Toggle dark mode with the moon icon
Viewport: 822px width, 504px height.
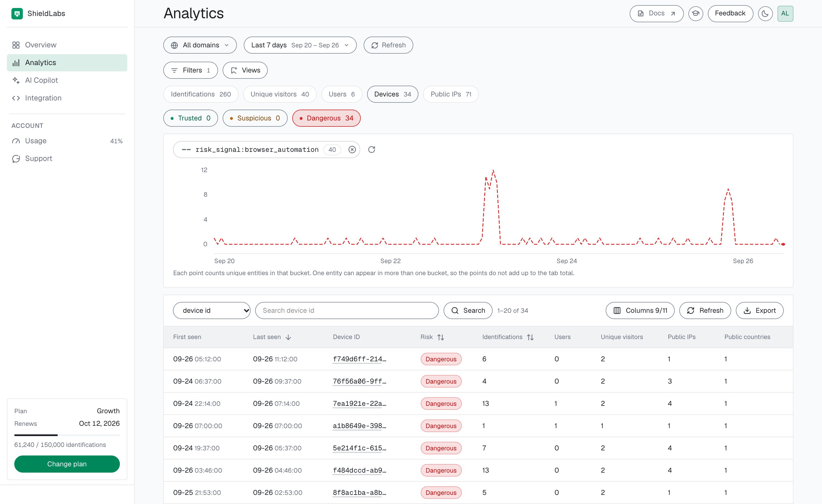point(765,14)
